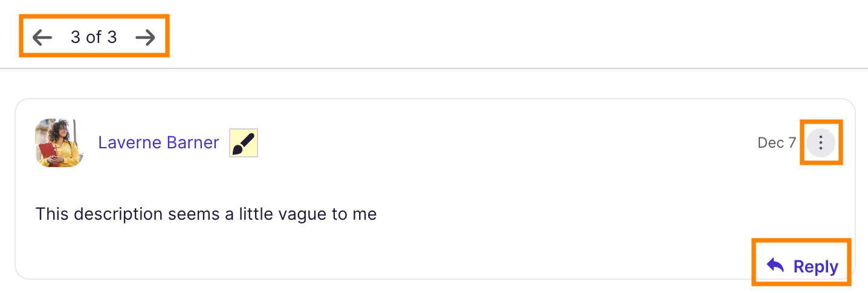This screenshot has width=868, height=293.
Task: Click the right arrow for next comment
Action: click(145, 38)
